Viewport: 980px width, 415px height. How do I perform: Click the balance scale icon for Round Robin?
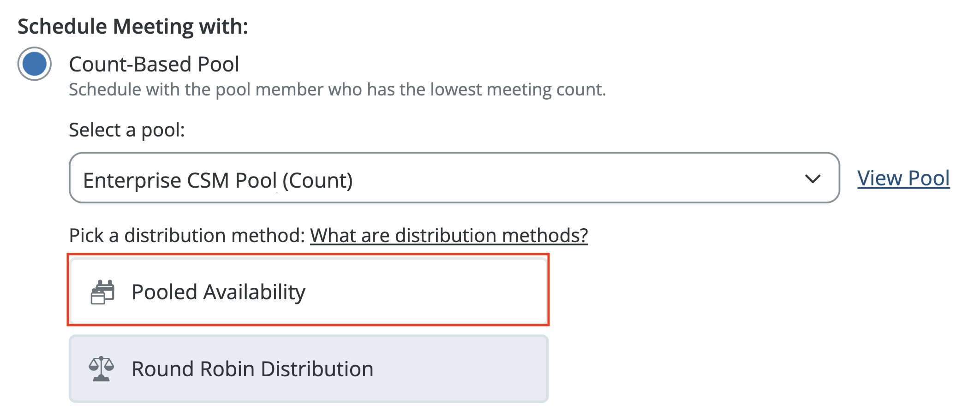tap(102, 369)
